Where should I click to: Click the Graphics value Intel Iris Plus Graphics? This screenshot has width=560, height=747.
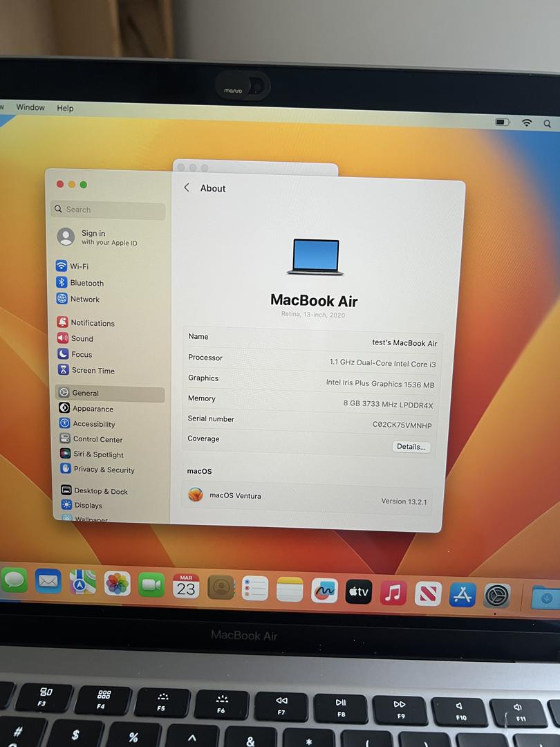(380, 383)
